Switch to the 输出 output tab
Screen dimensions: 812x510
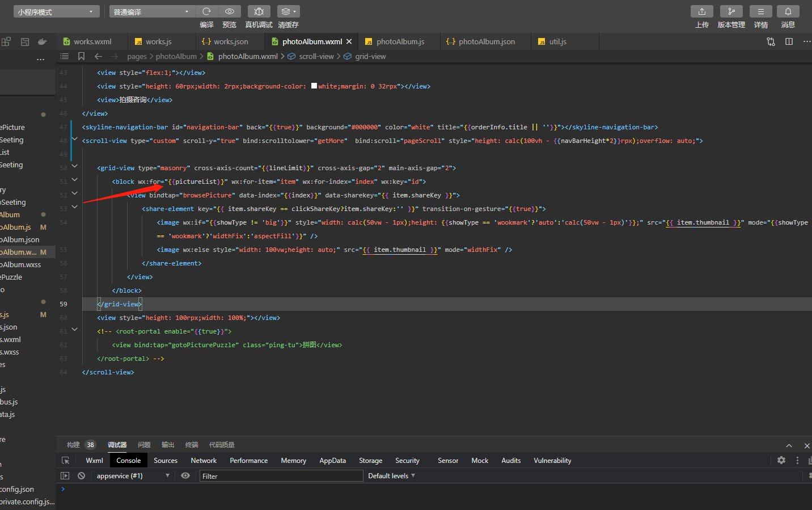(x=168, y=445)
